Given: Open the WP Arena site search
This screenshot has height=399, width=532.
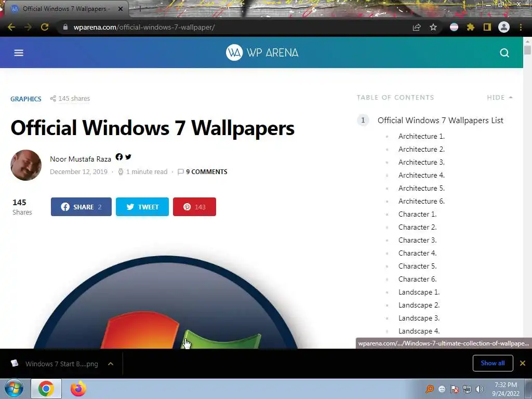Looking at the screenshot, I should 504,52.
